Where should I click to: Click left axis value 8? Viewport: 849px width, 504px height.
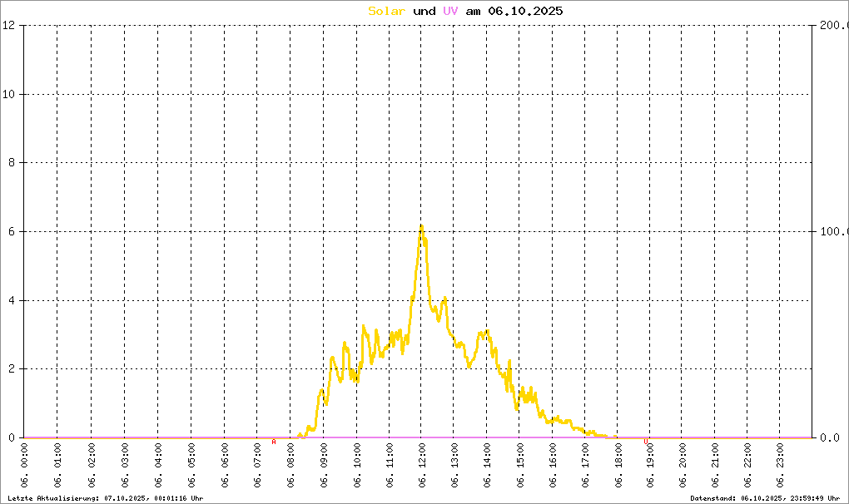click(x=12, y=162)
